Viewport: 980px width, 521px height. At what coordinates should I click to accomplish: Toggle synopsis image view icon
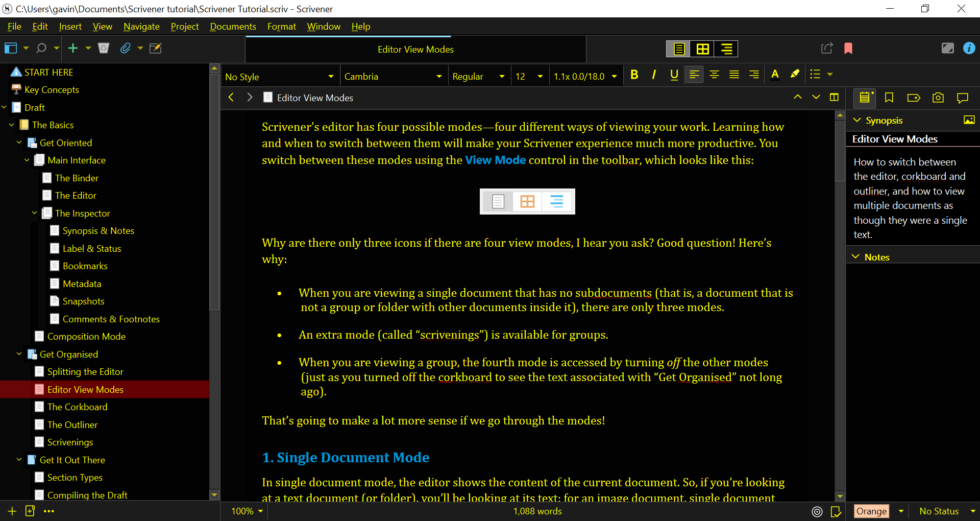click(969, 120)
